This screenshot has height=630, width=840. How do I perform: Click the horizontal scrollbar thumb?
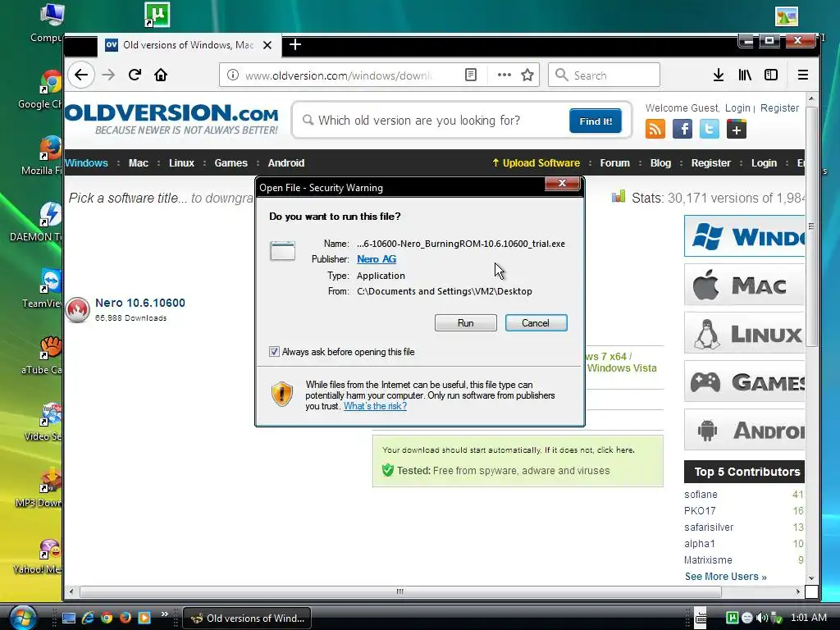[x=400, y=592]
